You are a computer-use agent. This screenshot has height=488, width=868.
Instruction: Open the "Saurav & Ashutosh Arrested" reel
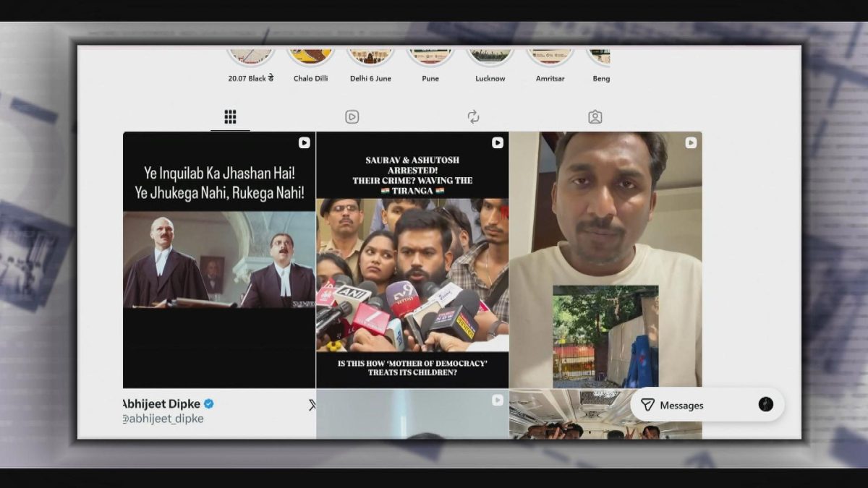[x=412, y=260]
